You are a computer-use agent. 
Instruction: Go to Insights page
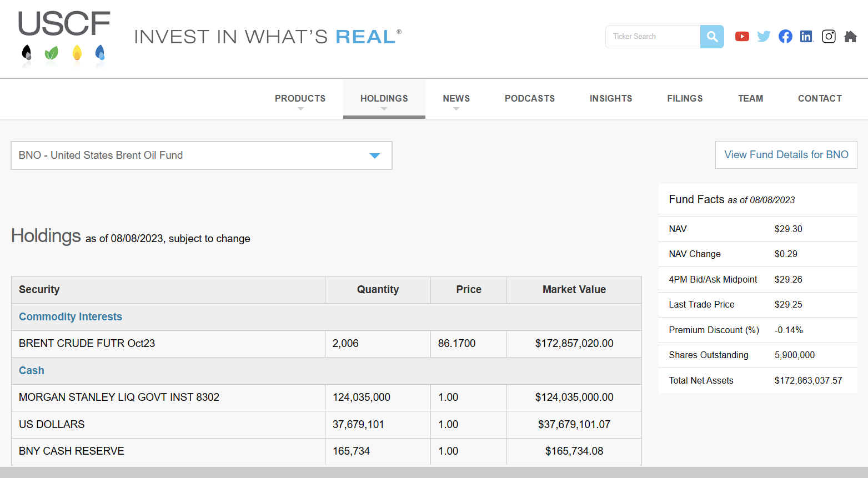(611, 99)
